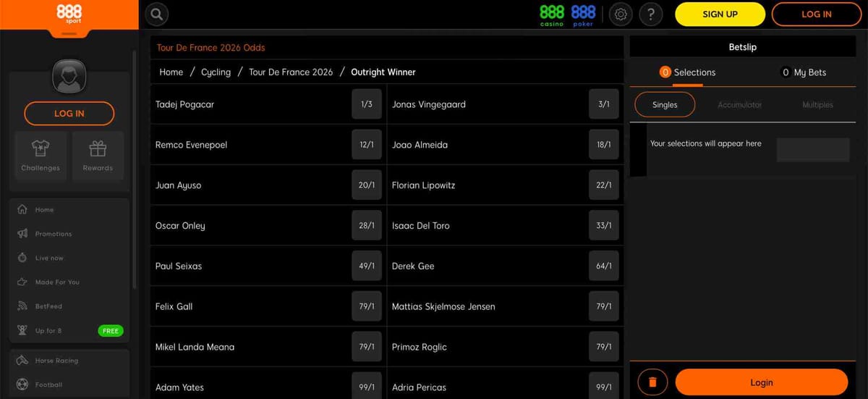Select Tadej Pogacar odds 1/3
The image size is (868, 399).
(x=367, y=104)
